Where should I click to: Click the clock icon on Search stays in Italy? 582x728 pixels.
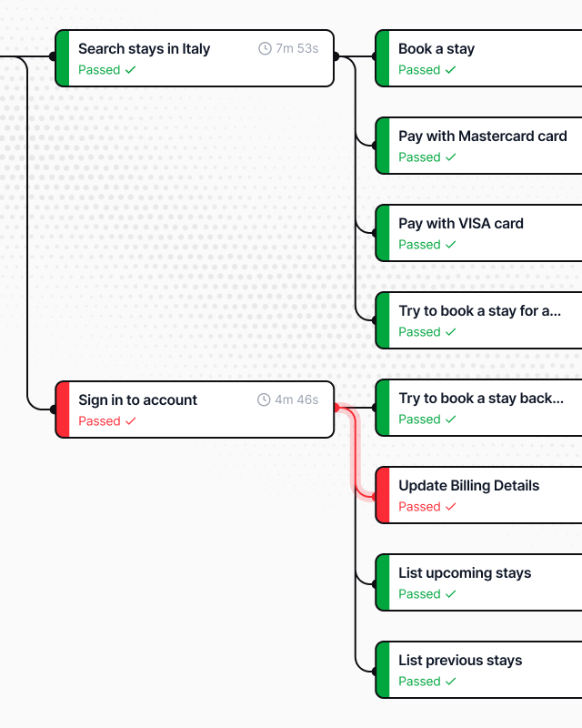tap(264, 50)
